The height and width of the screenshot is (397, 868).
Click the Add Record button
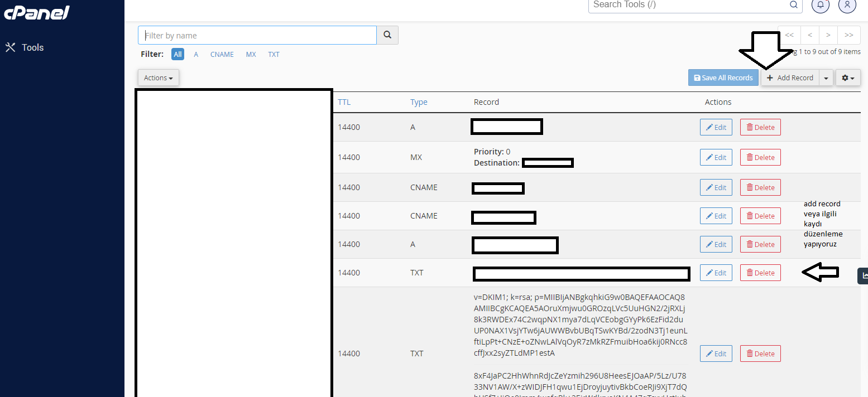[790, 78]
